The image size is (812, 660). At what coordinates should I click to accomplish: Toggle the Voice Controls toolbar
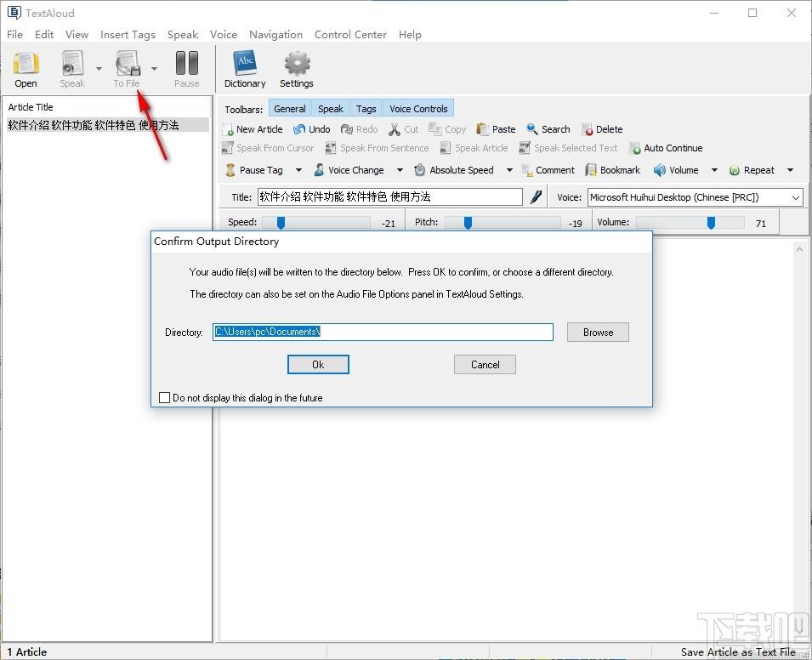[418, 109]
